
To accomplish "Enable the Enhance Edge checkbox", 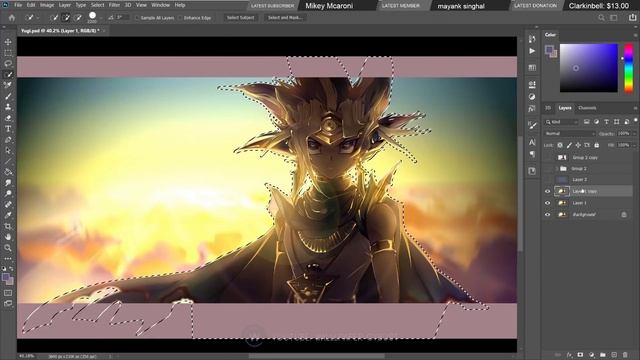I will tap(180, 18).
